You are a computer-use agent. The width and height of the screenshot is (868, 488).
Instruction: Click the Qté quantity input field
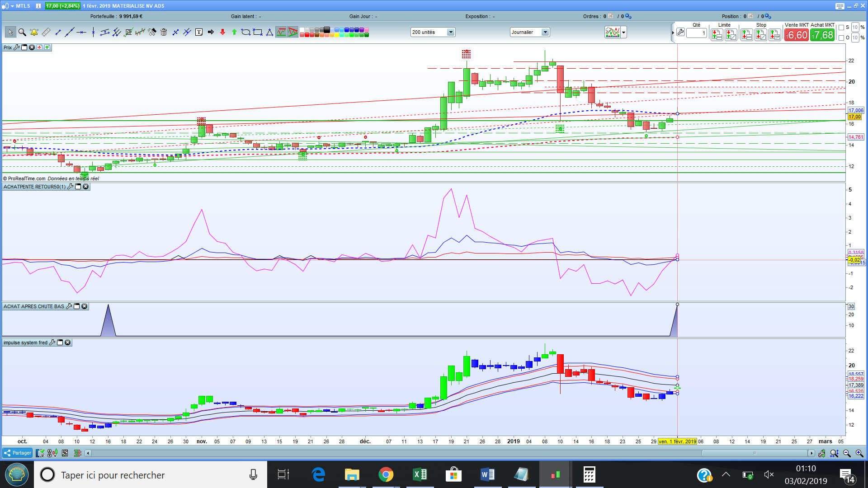(x=696, y=33)
